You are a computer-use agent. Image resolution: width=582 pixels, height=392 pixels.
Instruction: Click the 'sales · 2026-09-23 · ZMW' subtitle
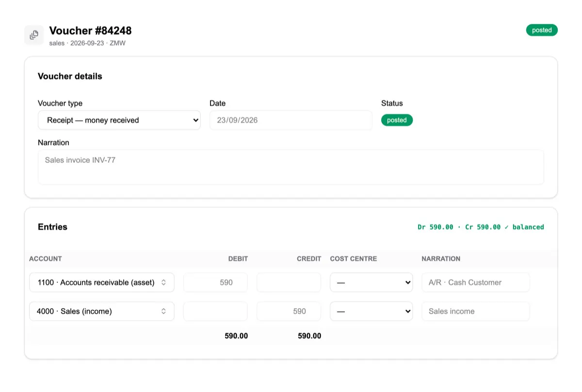[x=87, y=43]
